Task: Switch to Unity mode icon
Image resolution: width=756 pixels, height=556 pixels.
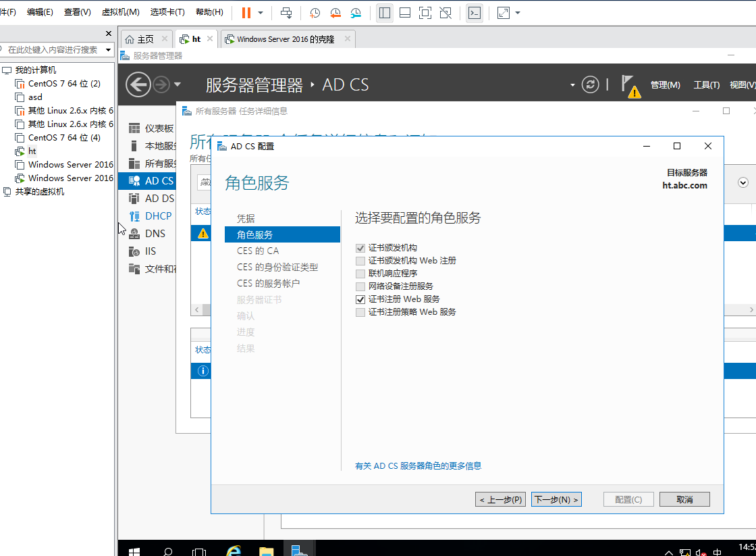Action: (x=446, y=13)
